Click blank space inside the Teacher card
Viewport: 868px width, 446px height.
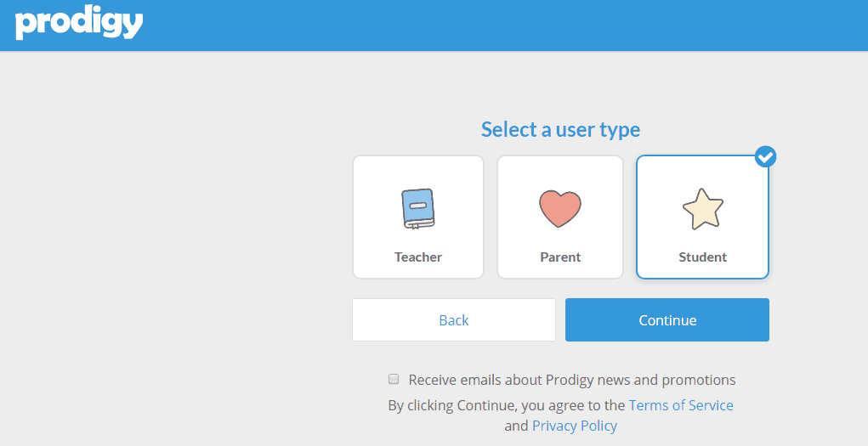click(374, 174)
